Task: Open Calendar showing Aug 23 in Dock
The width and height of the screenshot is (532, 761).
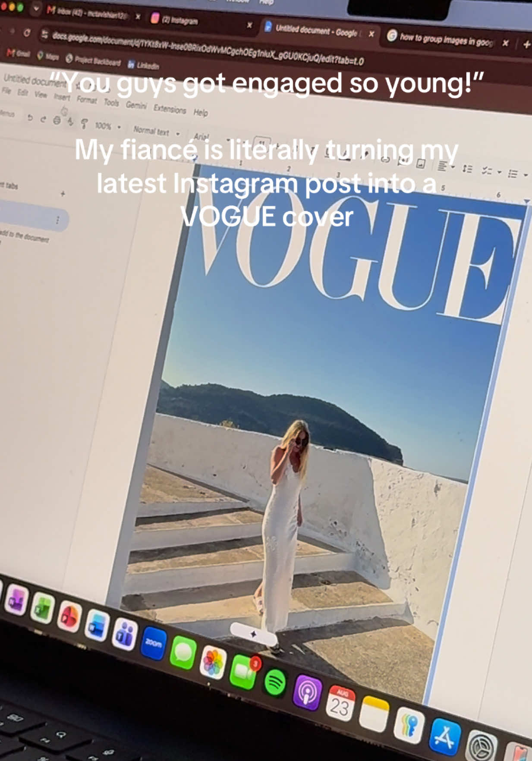Action: 340,704
